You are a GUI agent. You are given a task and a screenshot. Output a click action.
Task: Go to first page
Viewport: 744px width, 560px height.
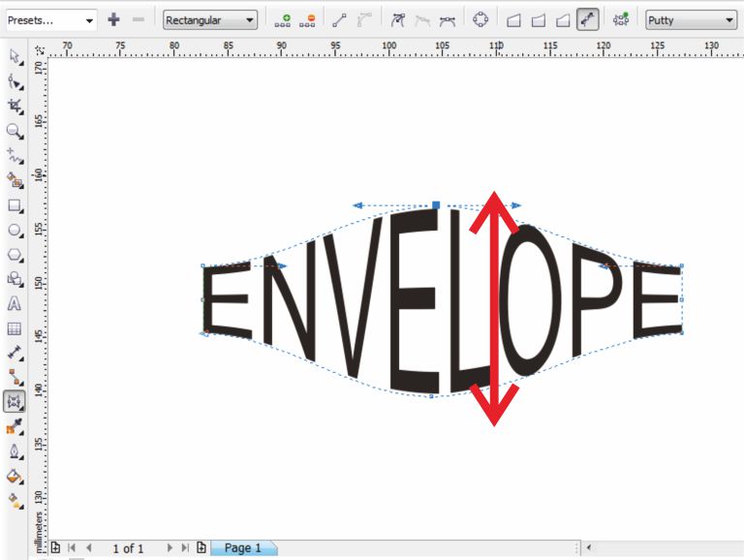click(72, 547)
